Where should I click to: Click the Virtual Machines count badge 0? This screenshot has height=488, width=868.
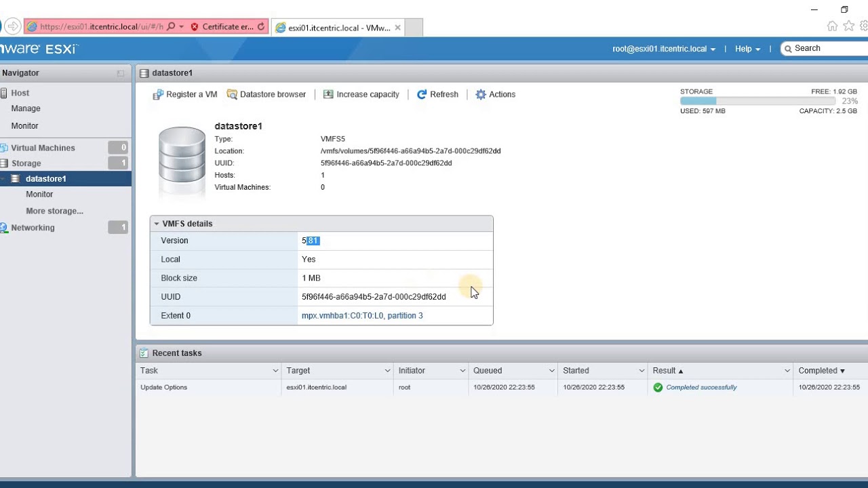click(x=118, y=148)
